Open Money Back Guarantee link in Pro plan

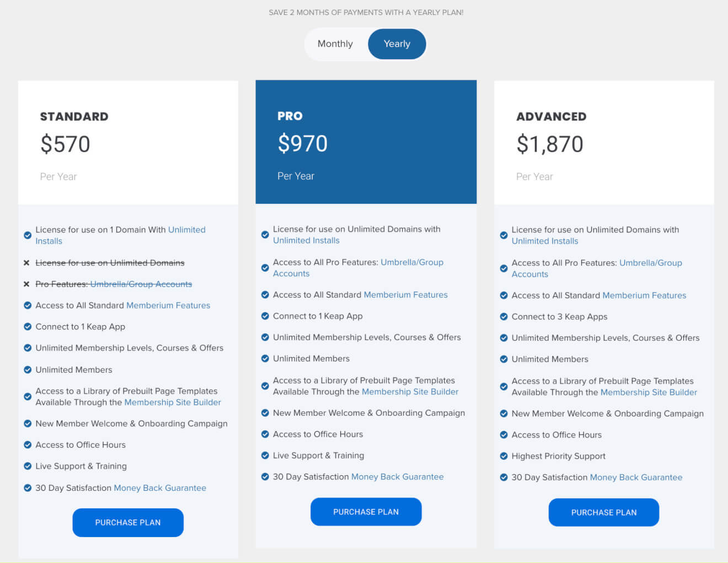[397, 476]
